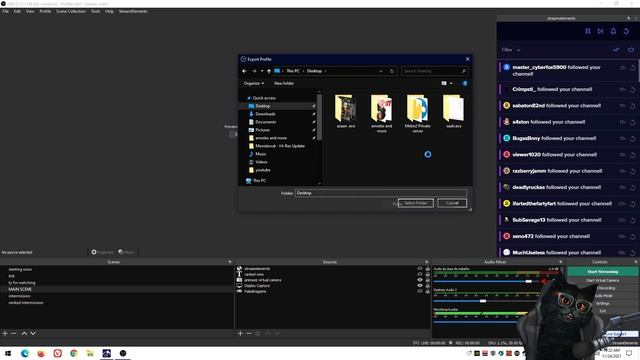
Task: Open source properties gear icon under Sources
Action: [258, 333]
